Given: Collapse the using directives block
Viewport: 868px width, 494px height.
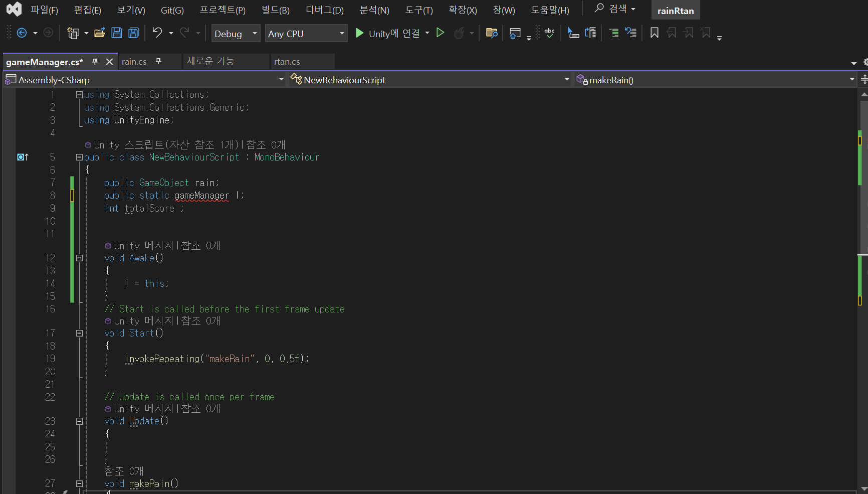Looking at the screenshot, I should [x=79, y=95].
